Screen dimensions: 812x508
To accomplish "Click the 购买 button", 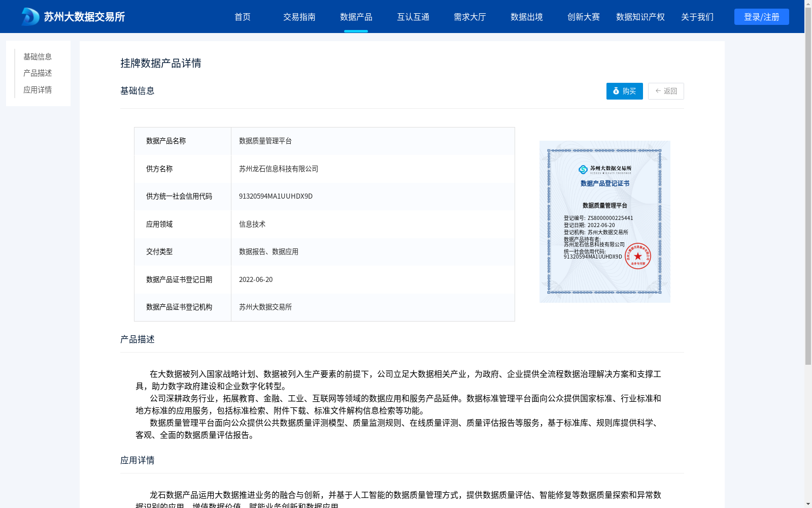I will [625, 91].
